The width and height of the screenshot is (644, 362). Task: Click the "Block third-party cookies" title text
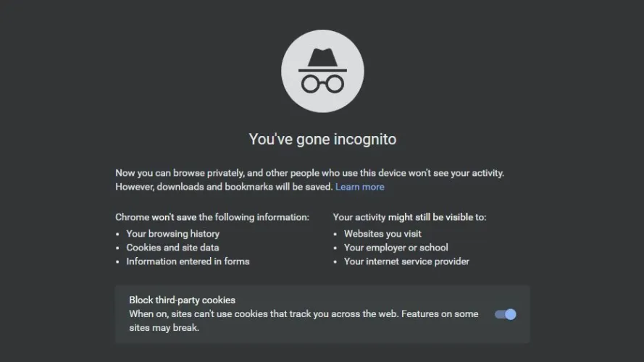(x=182, y=300)
